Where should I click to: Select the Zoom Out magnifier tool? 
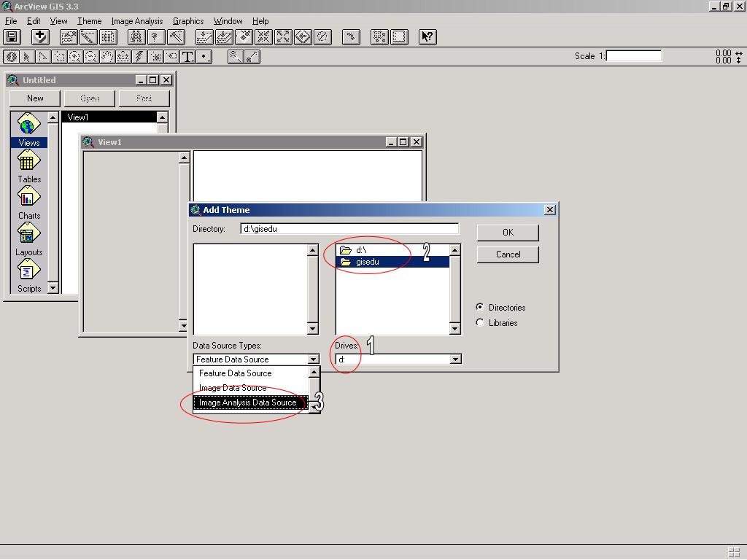click(91, 57)
